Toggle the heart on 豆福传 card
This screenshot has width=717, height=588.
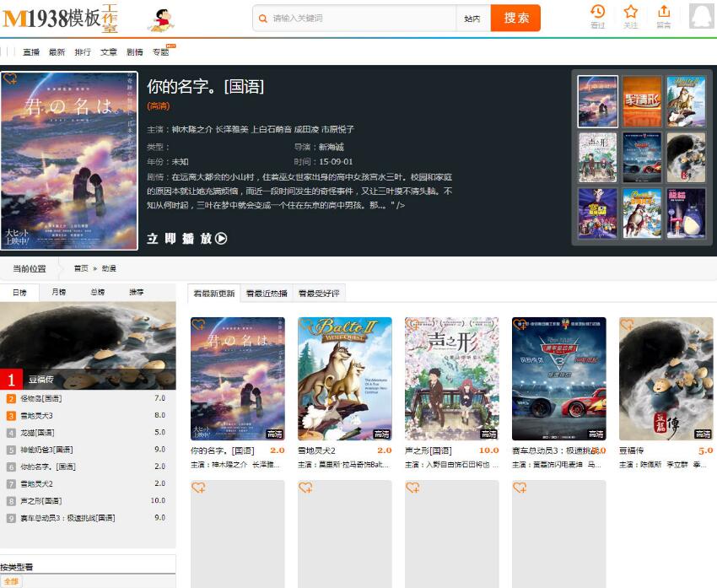pyautogui.click(x=625, y=322)
